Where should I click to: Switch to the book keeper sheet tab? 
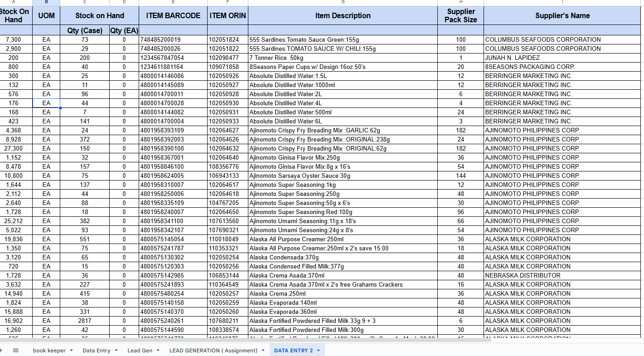point(49,351)
